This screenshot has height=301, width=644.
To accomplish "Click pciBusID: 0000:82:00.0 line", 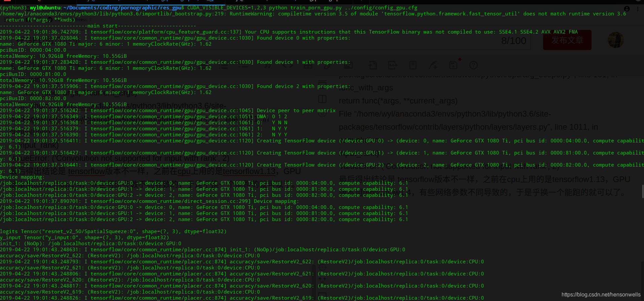I will [x=33, y=98].
